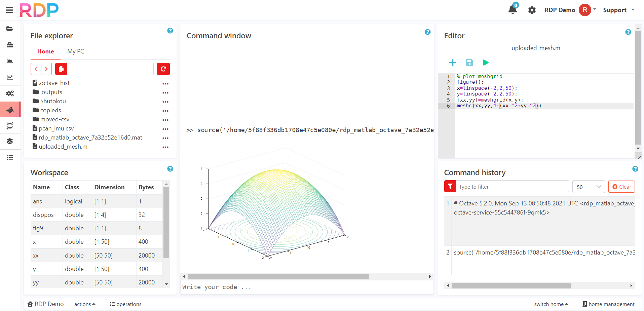Expand the switch home menu
This screenshot has height=311, width=644.
551,304
